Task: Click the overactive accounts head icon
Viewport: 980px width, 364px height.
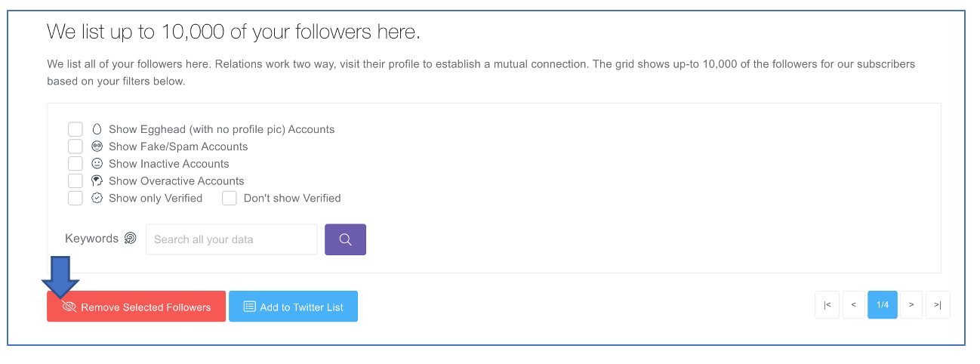Action: (x=97, y=180)
